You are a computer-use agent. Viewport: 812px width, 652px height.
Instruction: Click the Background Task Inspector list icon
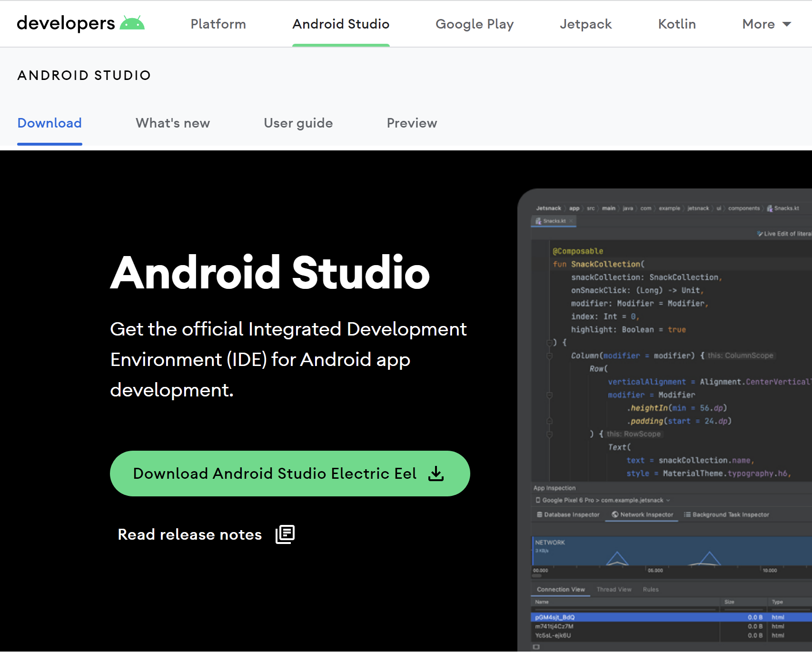[x=687, y=514]
